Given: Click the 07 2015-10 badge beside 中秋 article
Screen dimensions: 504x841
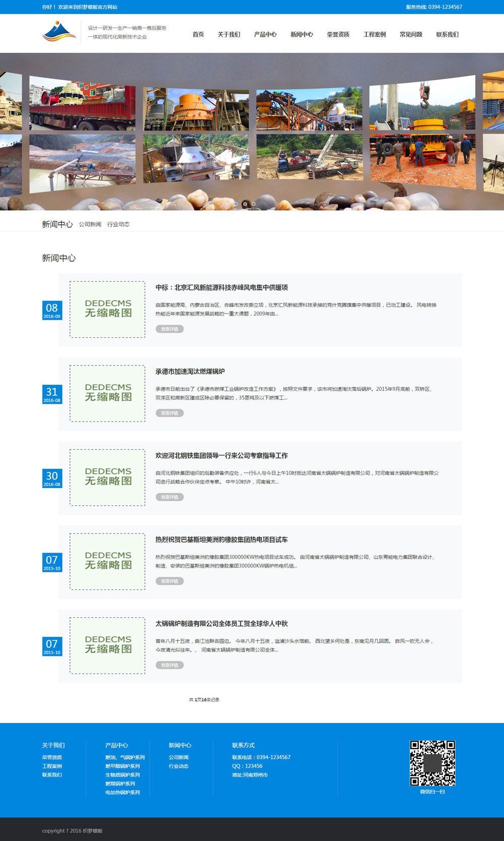Looking at the screenshot, I should [x=52, y=646].
